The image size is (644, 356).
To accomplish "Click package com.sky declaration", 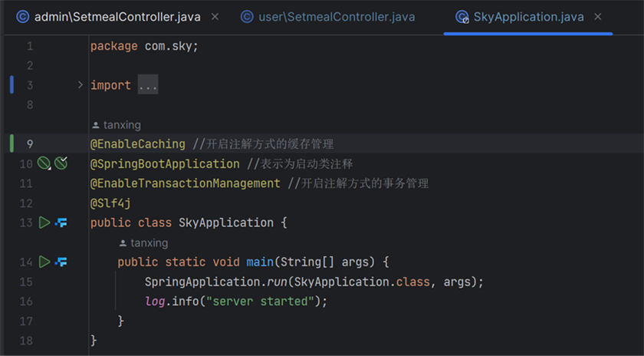I will click(144, 46).
